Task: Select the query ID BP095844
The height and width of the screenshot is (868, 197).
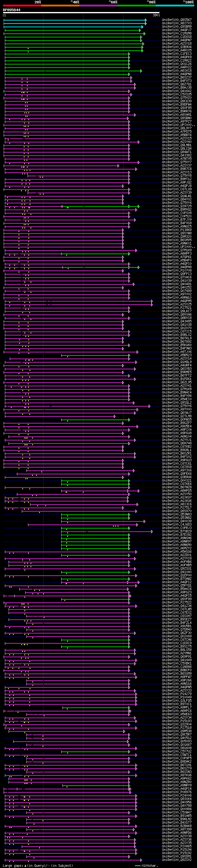Action: [12, 10]
